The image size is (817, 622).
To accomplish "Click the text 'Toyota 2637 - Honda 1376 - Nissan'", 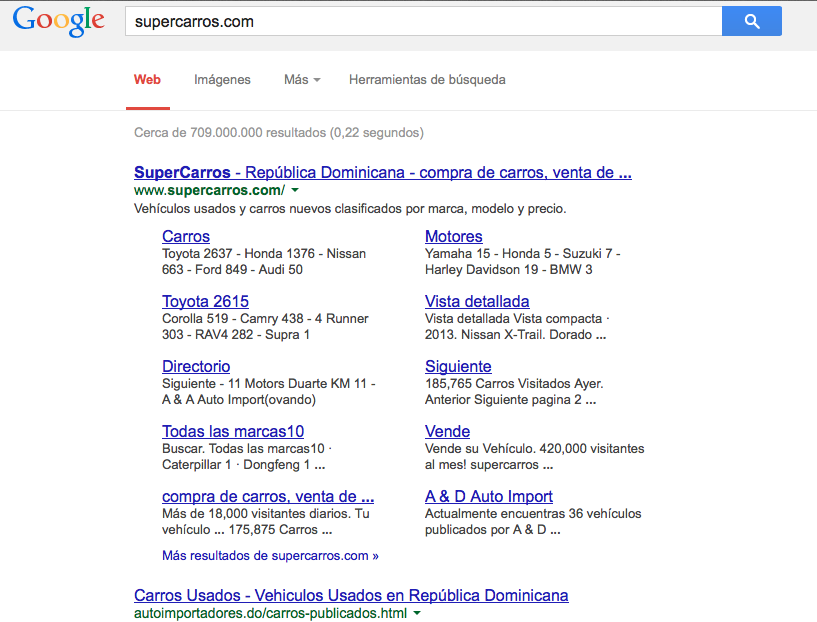I will [x=264, y=254].
